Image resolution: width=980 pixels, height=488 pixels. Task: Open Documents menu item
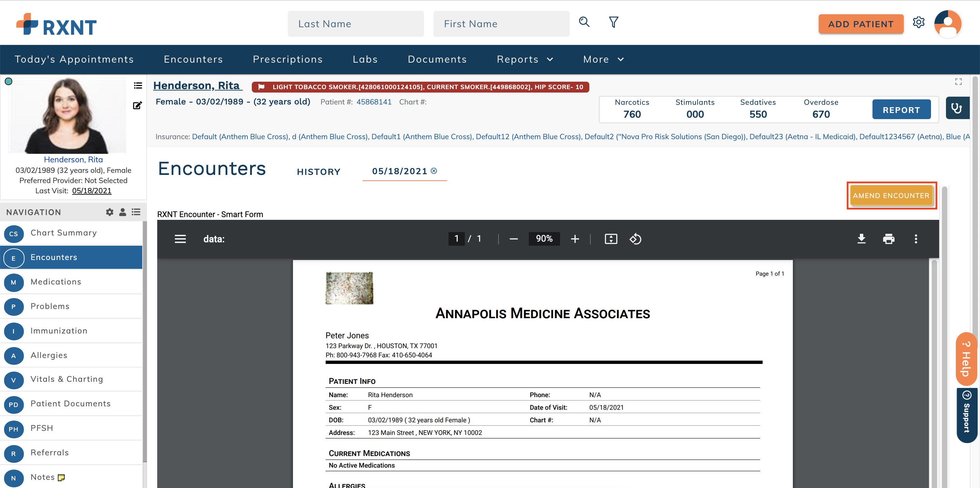[x=437, y=59]
